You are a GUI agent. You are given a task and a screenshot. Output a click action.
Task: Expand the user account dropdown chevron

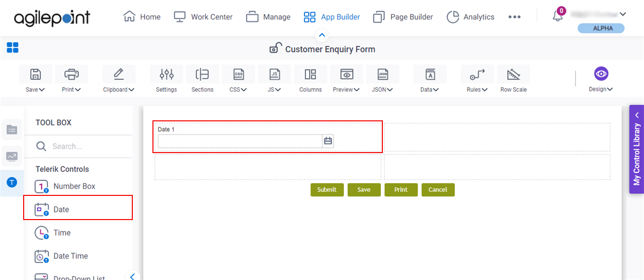(x=623, y=14)
